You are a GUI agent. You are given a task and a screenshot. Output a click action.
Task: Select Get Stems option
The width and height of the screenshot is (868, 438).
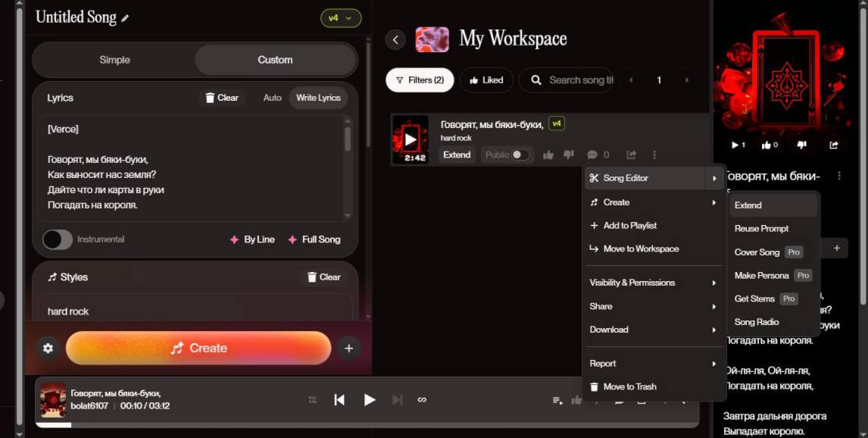click(x=773, y=299)
